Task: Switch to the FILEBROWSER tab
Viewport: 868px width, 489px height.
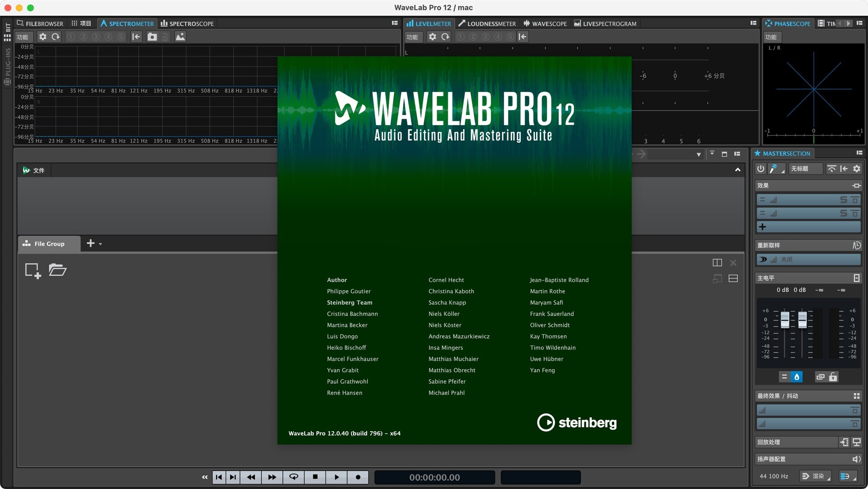Action: point(40,24)
